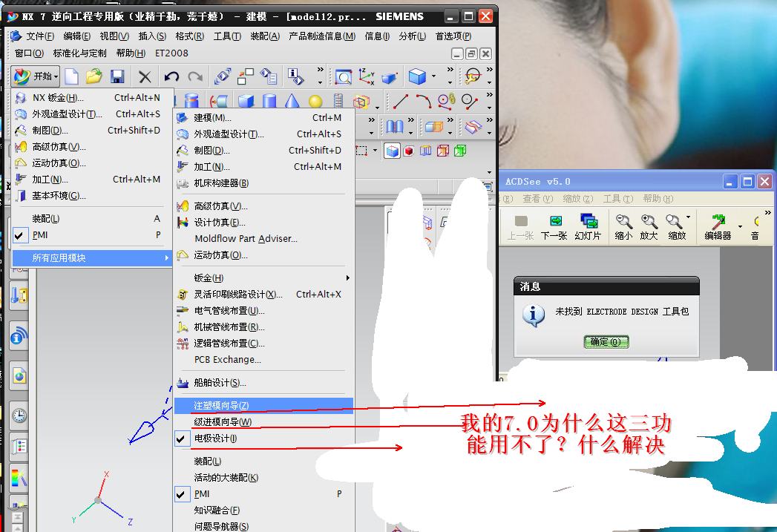Viewport: 777px width, 532px height.
Task: Select 建模(M) in applications submenu
Action: coord(263,118)
